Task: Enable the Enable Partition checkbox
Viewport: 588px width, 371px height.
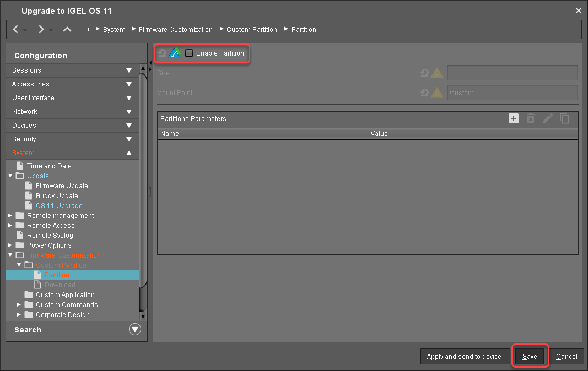Action: coord(189,53)
